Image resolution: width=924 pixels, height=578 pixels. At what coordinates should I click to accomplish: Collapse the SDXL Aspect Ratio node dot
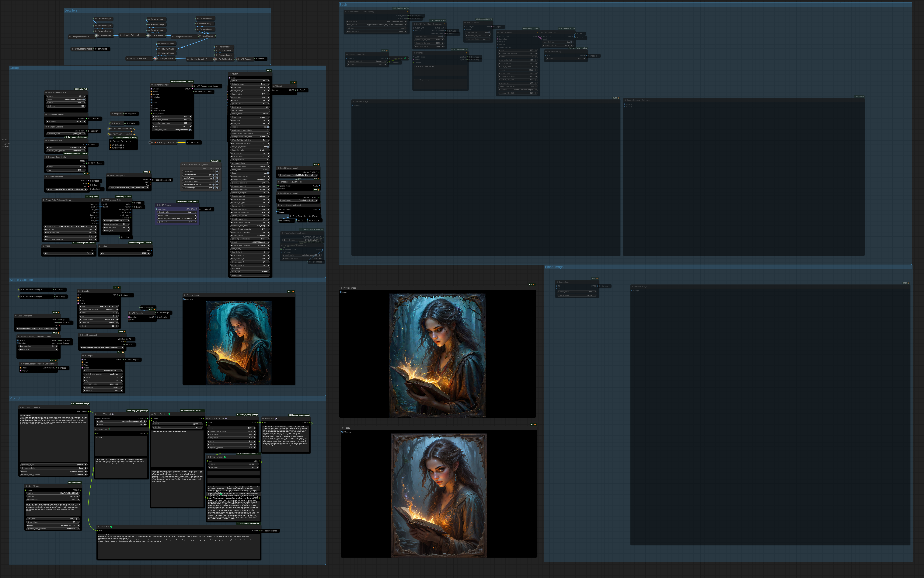[x=103, y=200]
